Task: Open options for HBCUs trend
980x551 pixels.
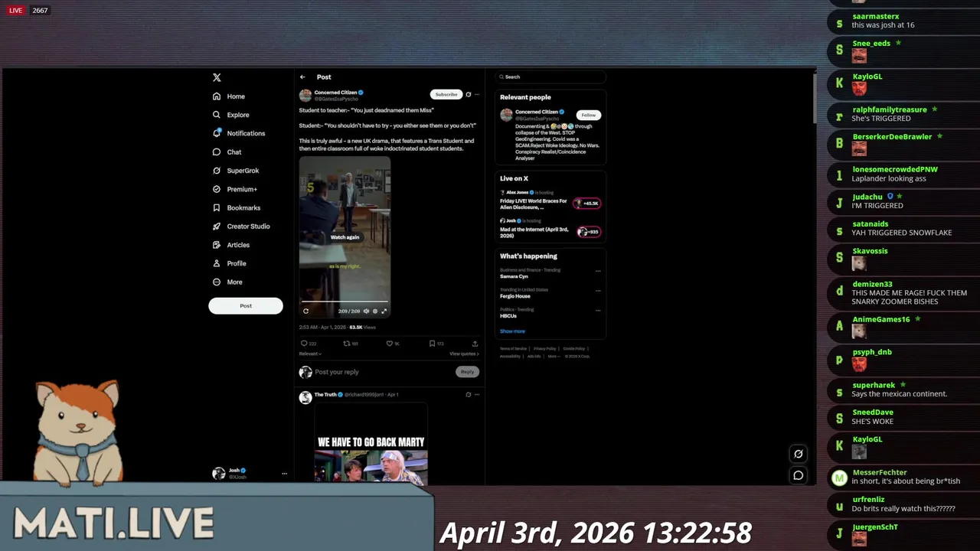Action: tap(598, 310)
